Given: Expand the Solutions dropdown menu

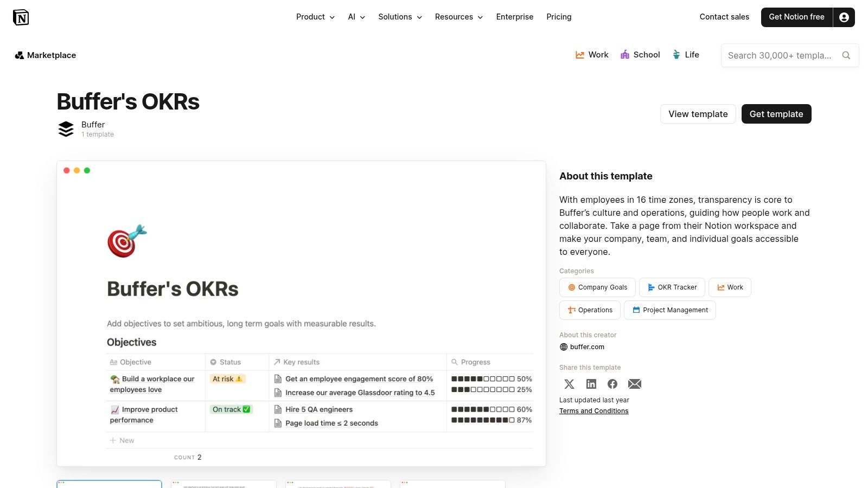Looking at the screenshot, I should click(400, 17).
